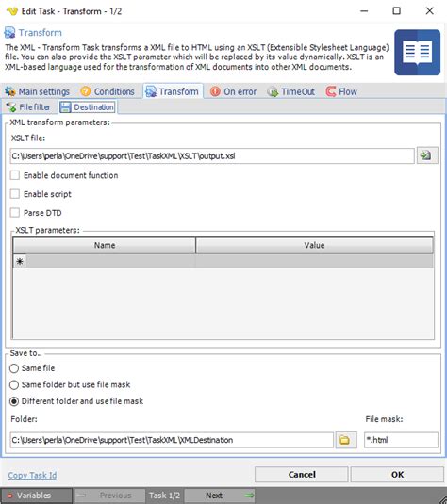Select the Same file radio option
Image resolution: width=447 pixels, height=504 pixels.
click(x=14, y=368)
